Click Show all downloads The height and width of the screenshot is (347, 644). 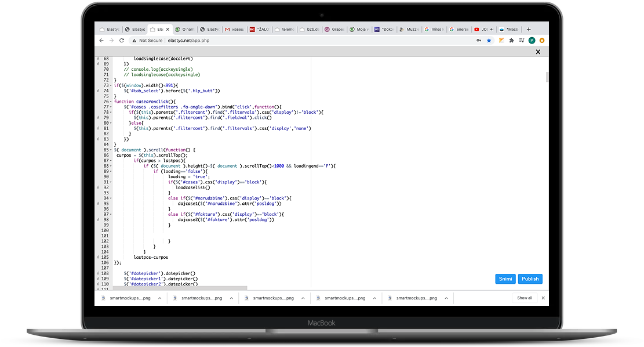(x=525, y=298)
